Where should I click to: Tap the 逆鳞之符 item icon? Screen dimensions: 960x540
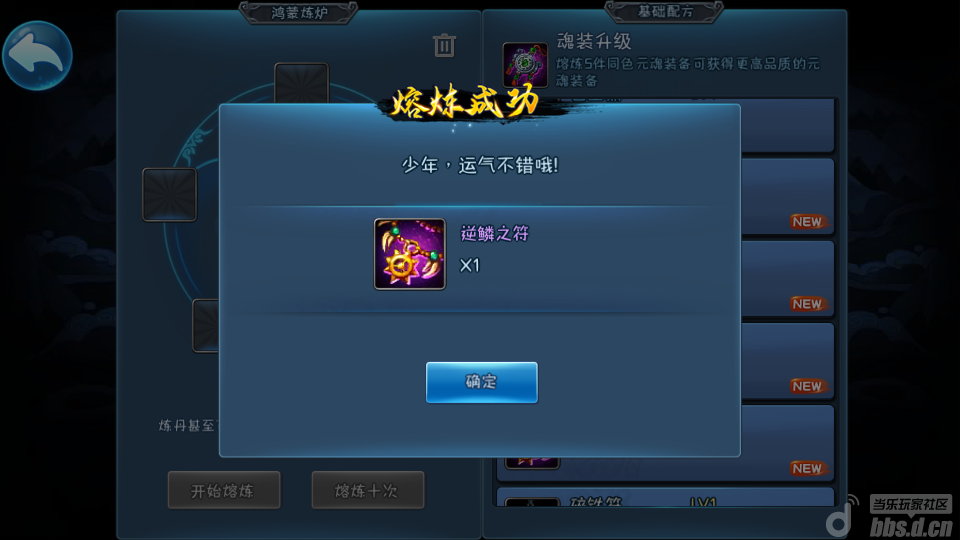[x=410, y=254]
